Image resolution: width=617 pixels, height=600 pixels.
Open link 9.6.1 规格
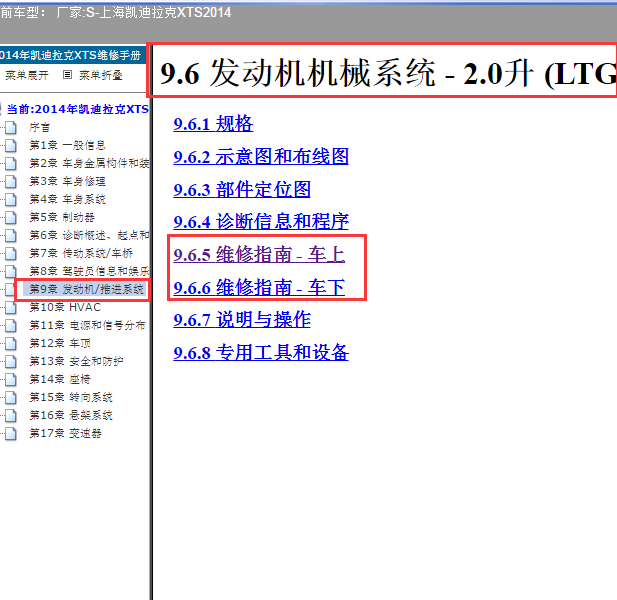(213, 124)
